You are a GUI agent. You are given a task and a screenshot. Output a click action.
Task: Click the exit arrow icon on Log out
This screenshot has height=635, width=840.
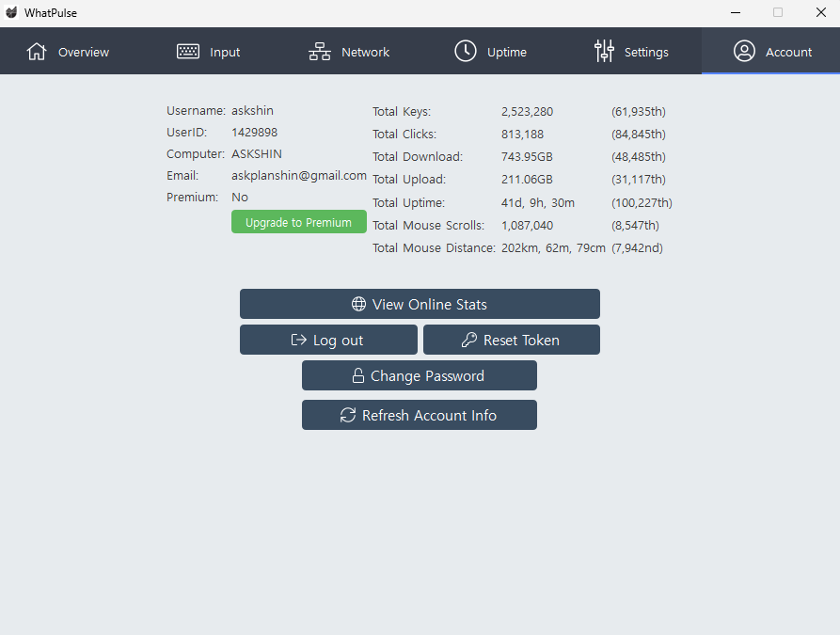pos(298,340)
